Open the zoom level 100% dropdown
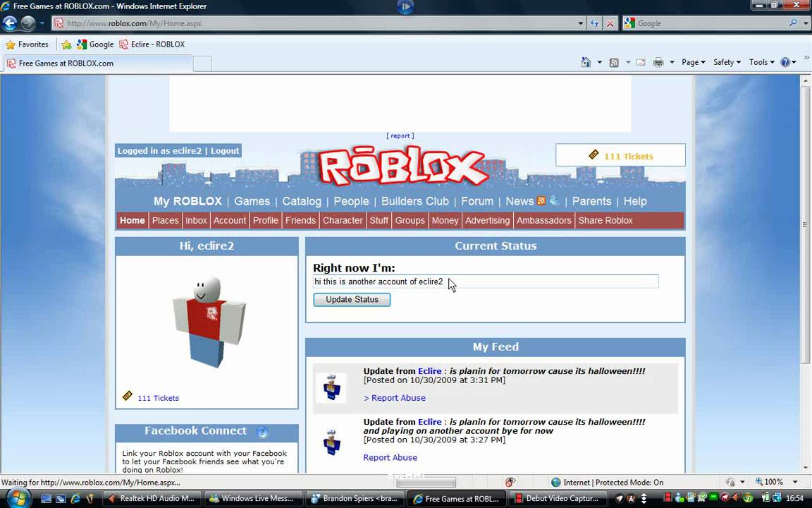Screen dimensions: 812x508 pos(795,482)
